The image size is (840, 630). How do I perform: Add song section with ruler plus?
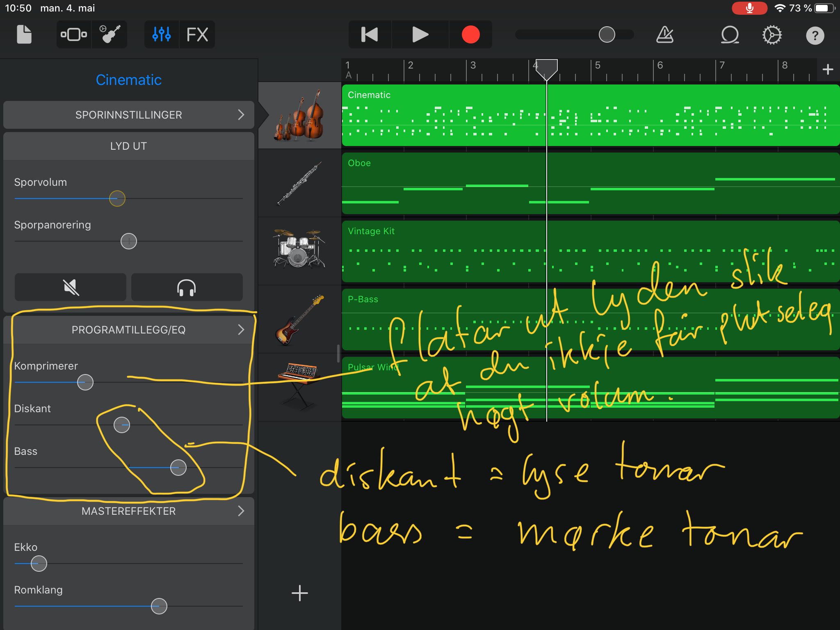point(828,69)
